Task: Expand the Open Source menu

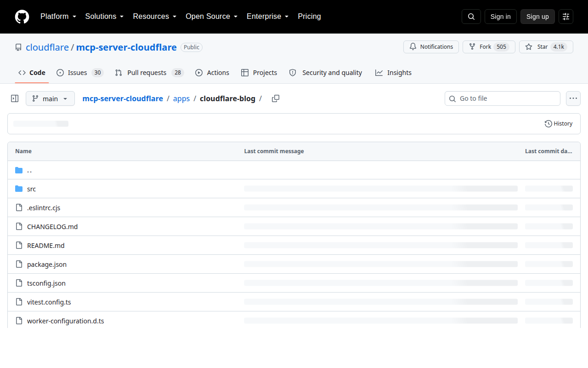Action: (212, 17)
